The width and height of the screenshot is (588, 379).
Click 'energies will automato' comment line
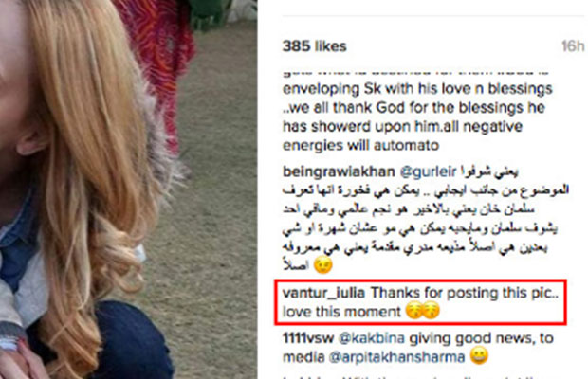[x=360, y=145]
